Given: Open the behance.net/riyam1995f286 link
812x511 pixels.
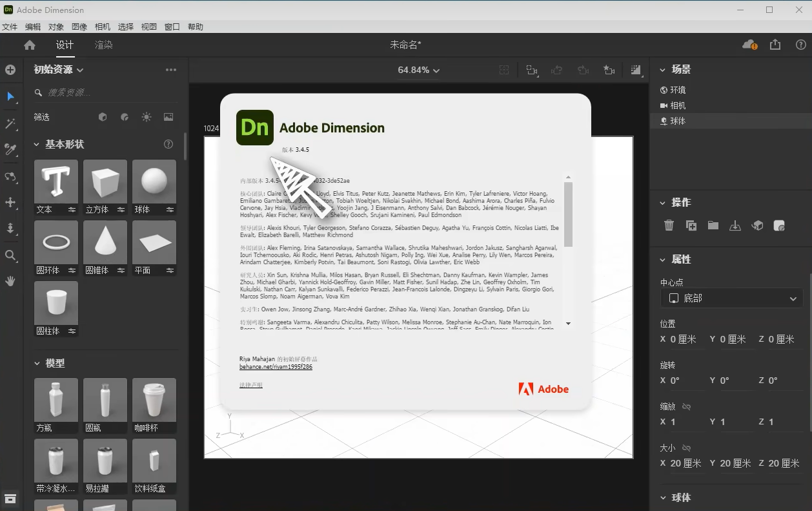Looking at the screenshot, I should tap(276, 367).
